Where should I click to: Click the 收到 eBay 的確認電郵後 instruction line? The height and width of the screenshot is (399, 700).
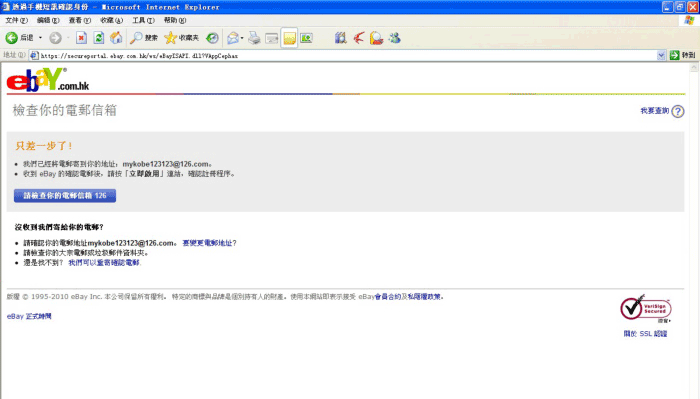(x=129, y=174)
